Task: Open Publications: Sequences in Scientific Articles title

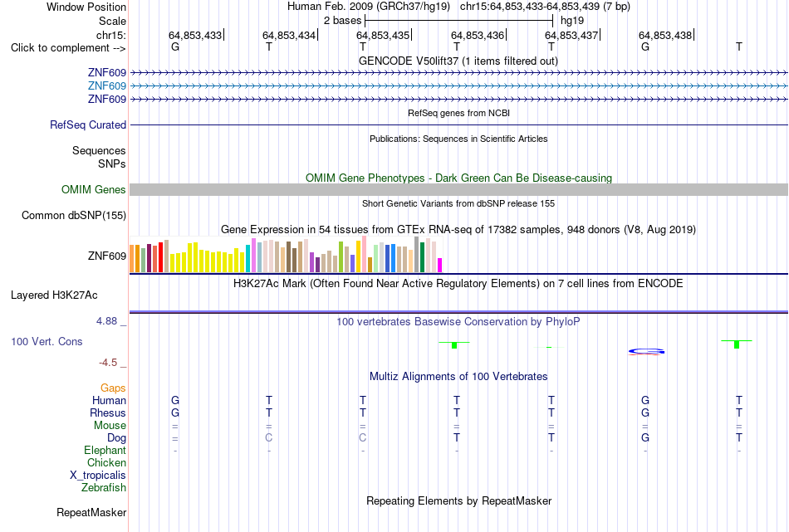Action: pyautogui.click(x=458, y=139)
